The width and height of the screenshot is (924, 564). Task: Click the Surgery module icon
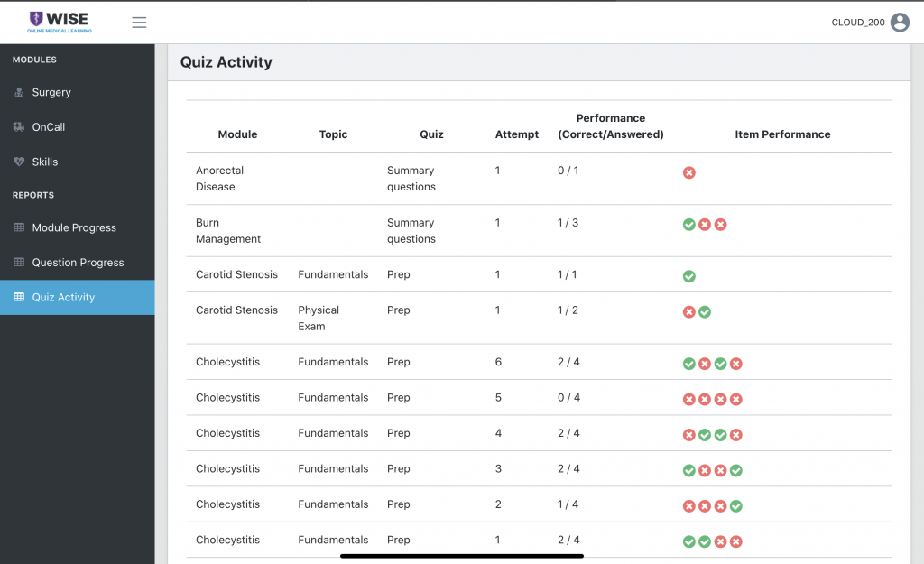tap(19, 92)
